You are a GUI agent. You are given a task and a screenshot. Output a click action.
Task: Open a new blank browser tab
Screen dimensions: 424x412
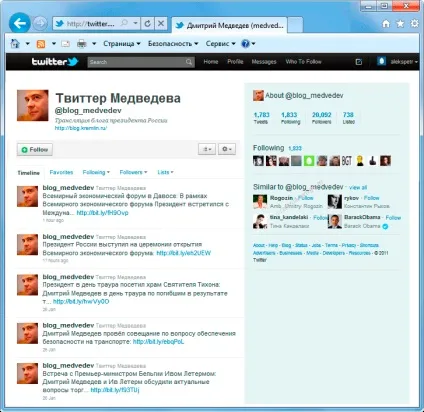pyautogui.click(x=295, y=25)
